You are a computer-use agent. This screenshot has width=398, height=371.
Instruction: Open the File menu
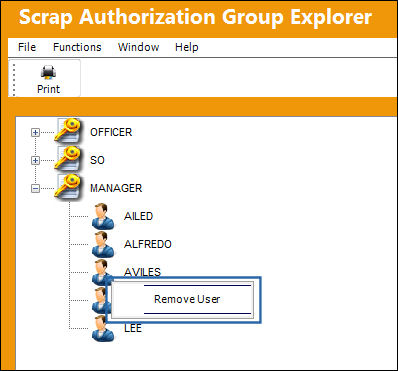(27, 47)
